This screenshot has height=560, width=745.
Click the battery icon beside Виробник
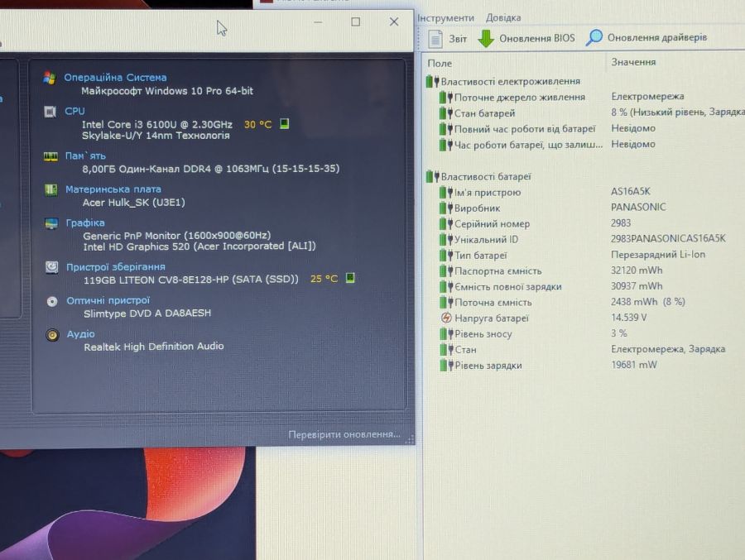click(x=446, y=208)
